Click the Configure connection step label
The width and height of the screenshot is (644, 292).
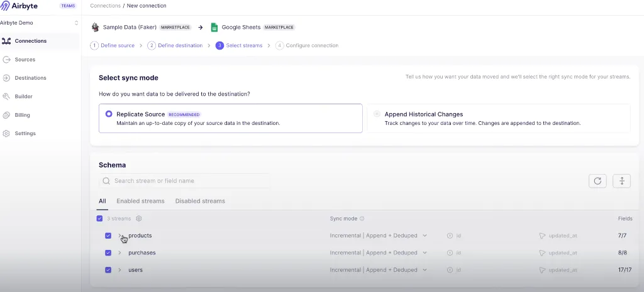tap(312, 45)
